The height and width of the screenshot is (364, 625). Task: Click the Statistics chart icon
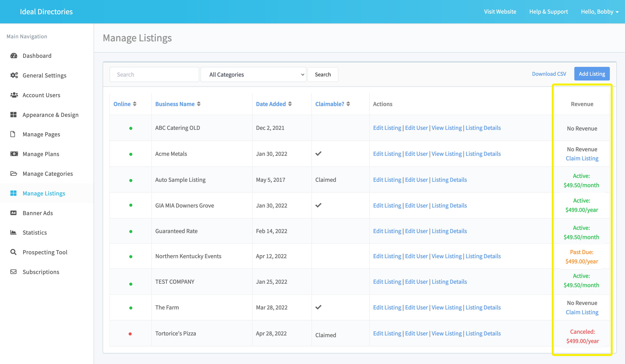tap(13, 232)
